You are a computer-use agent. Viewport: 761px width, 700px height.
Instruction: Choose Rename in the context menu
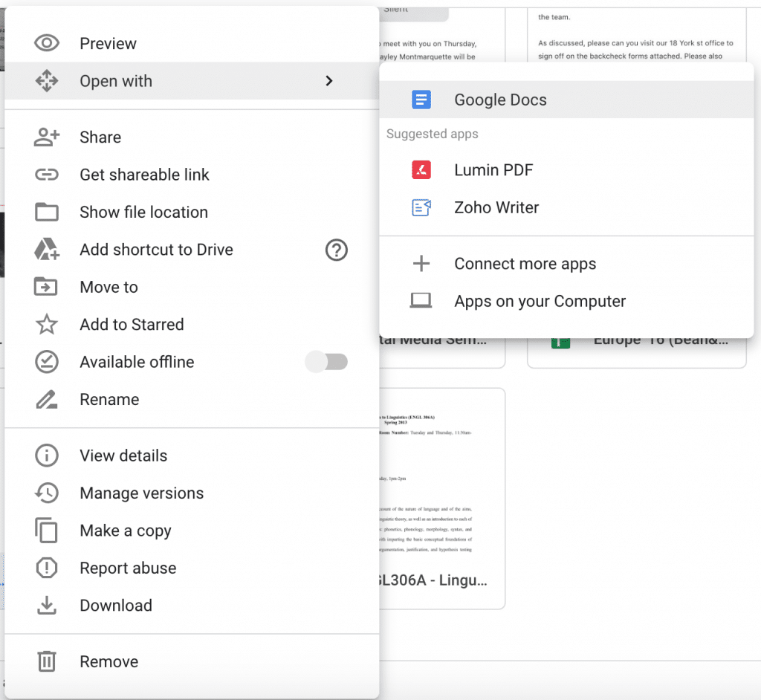(x=109, y=400)
